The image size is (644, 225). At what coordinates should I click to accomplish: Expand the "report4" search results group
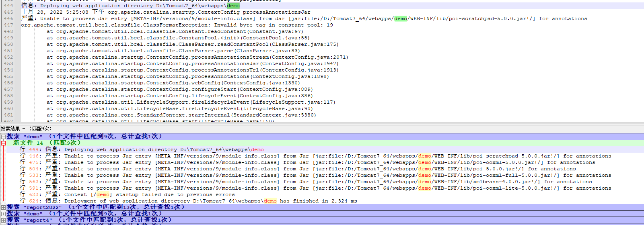3,220
